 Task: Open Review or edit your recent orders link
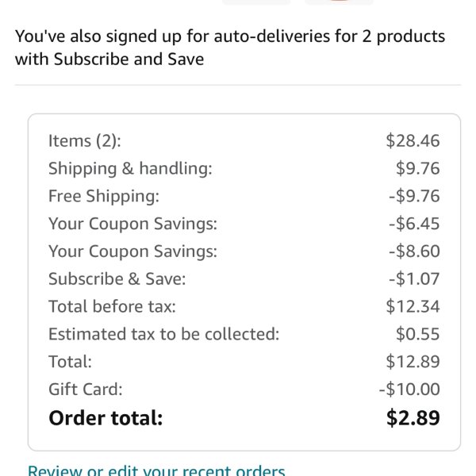(156, 470)
